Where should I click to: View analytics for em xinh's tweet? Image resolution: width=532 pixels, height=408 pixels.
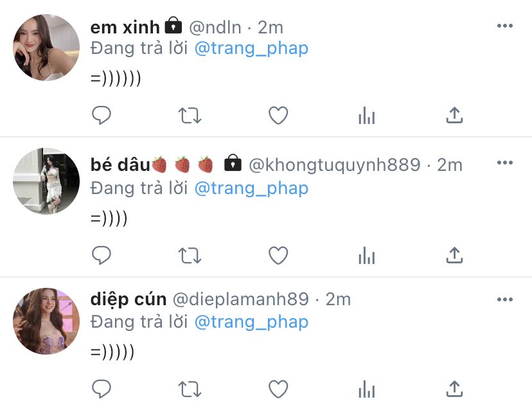(x=366, y=115)
